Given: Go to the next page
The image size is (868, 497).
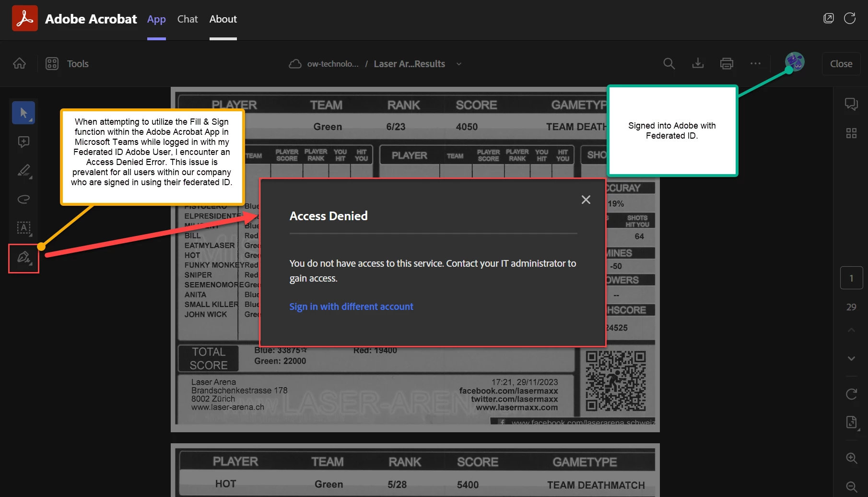Looking at the screenshot, I should tap(851, 358).
